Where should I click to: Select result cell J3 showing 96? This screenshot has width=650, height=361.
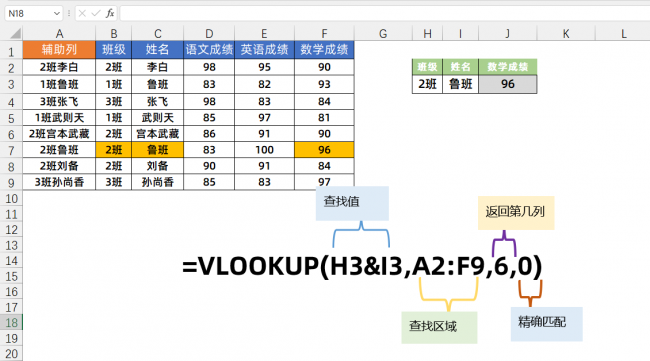coord(507,84)
